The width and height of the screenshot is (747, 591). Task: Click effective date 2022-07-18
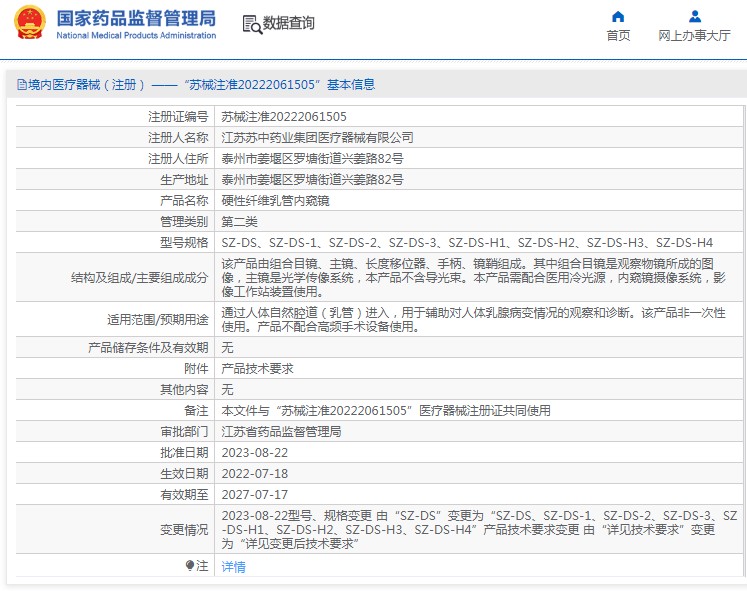click(254, 473)
